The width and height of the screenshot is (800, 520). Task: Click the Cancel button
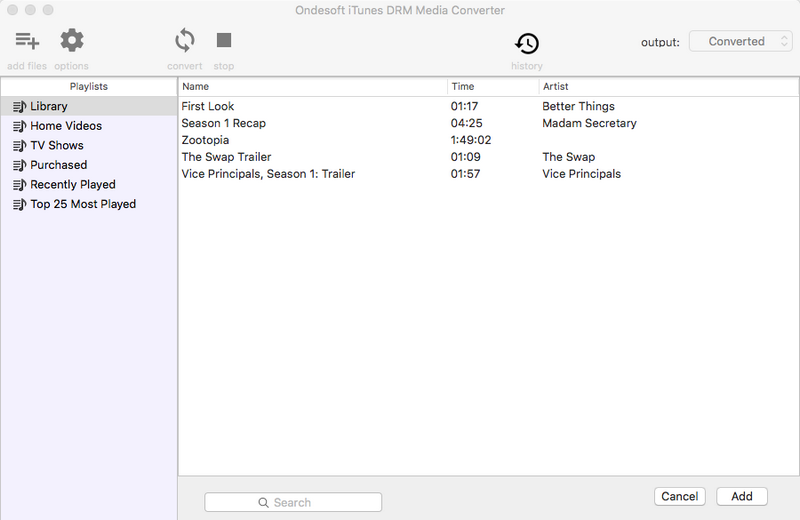(x=680, y=497)
